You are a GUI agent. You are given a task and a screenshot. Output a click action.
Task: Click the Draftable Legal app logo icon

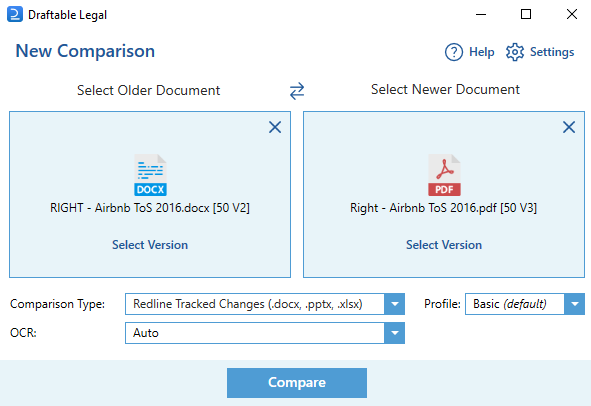pyautogui.click(x=15, y=14)
